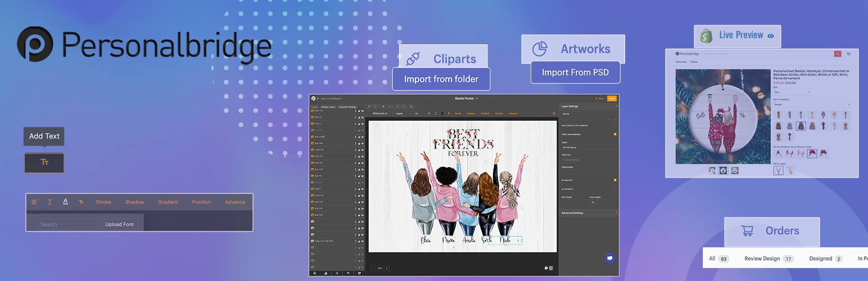The image size is (868, 281).
Task: Click the small font size Tt icon
Action: pos(81,202)
